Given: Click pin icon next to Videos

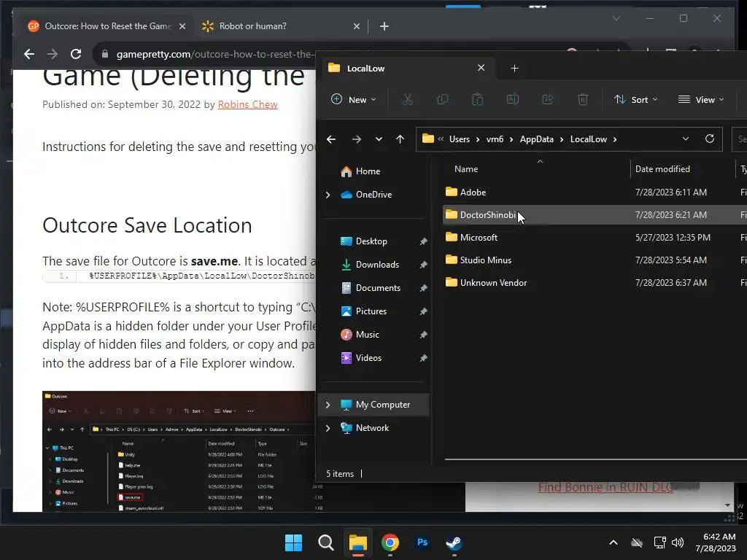Looking at the screenshot, I should pos(423,358).
